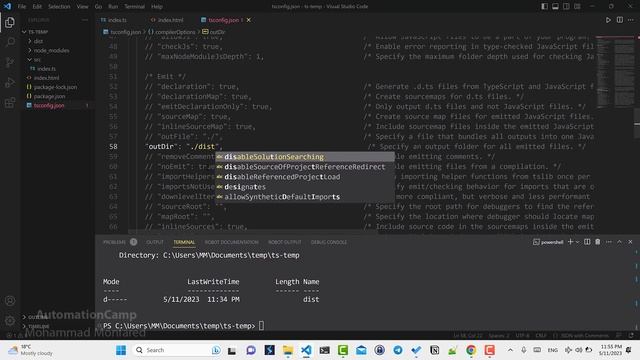
Task: Open the Problems panel tab
Action: pos(114,242)
